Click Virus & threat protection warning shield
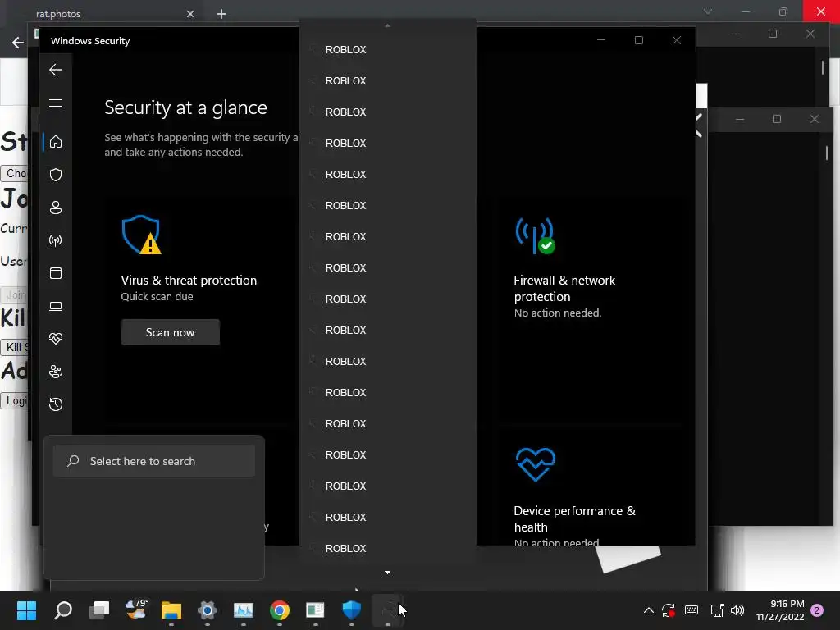Screen dimensions: 840x630 141,235
